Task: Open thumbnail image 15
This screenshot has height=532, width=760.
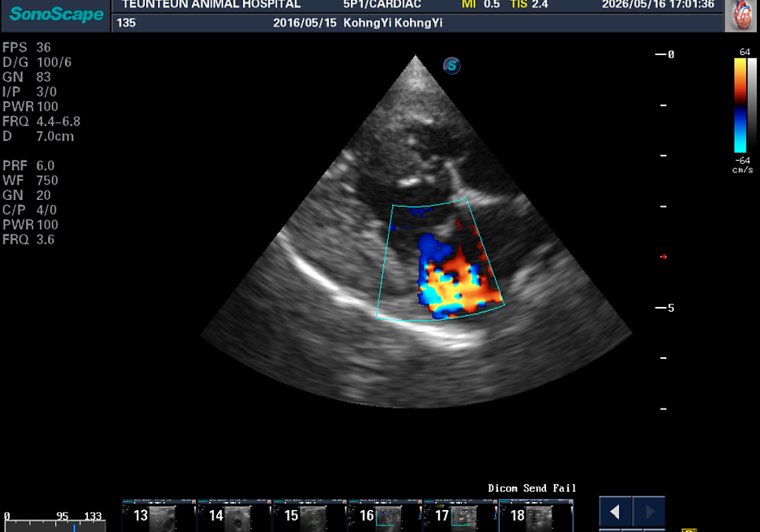Action: pos(309,515)
